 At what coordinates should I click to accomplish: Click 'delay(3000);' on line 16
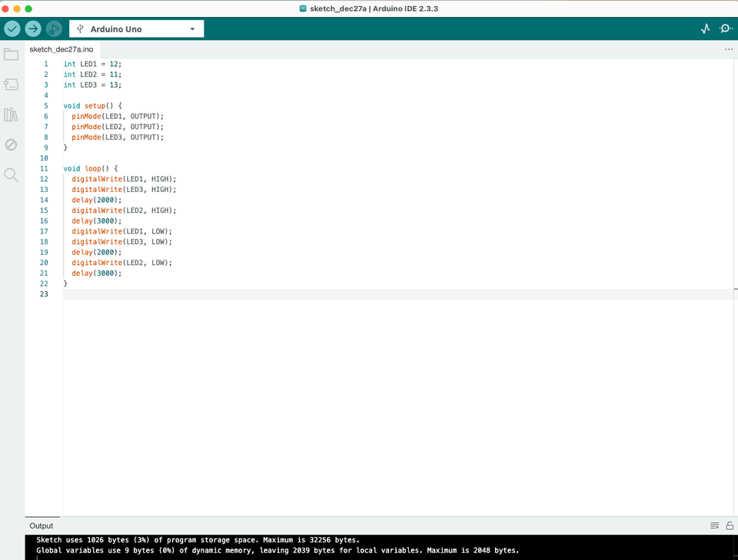coord(97,221)
